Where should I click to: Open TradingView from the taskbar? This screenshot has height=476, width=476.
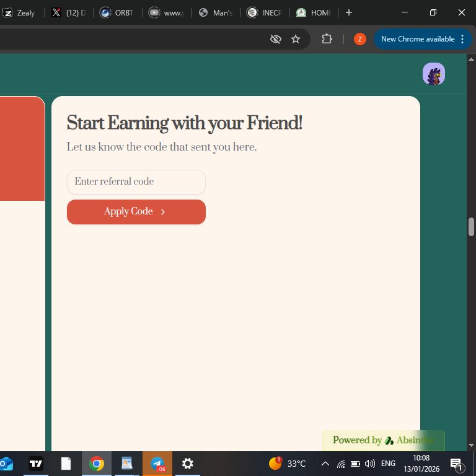pos(36,464)
